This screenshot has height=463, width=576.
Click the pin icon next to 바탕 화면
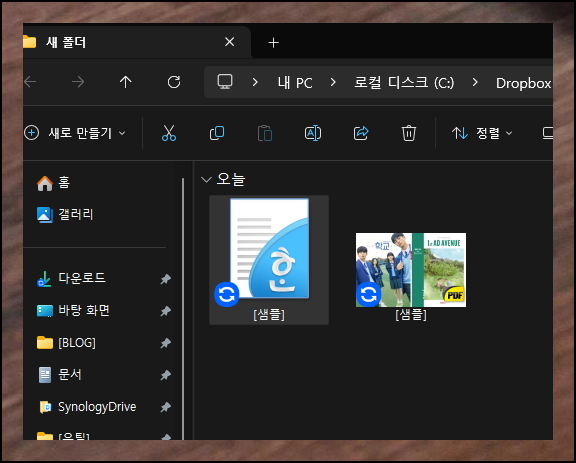click(x=165, y=311)
